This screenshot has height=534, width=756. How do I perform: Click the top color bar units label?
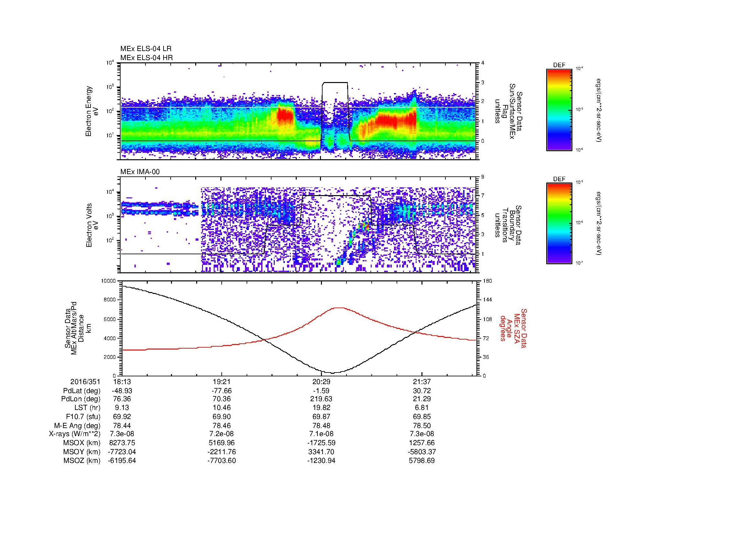pos(600,110)
